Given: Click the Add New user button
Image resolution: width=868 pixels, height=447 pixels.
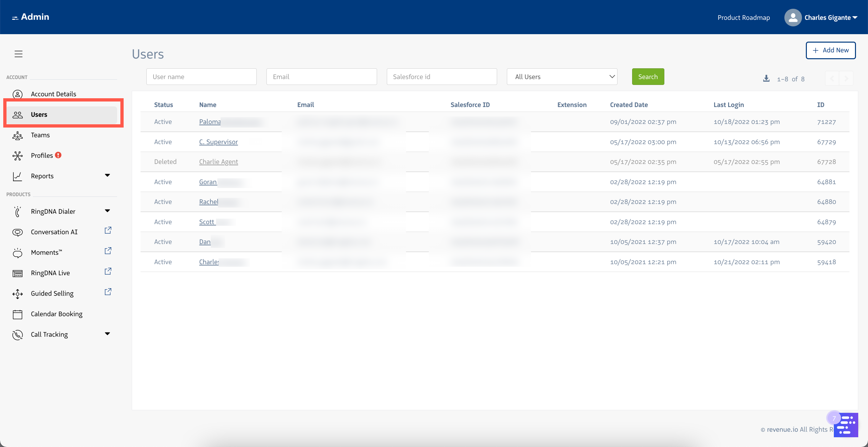Looking at the screenshot, I should pyautogui.click(x=831, y=50).
